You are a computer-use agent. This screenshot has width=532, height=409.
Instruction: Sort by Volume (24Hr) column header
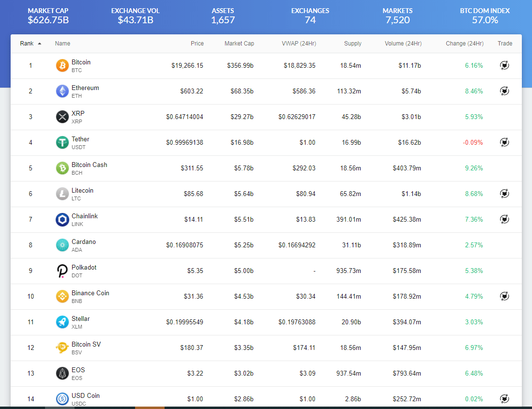pos(403,44)
